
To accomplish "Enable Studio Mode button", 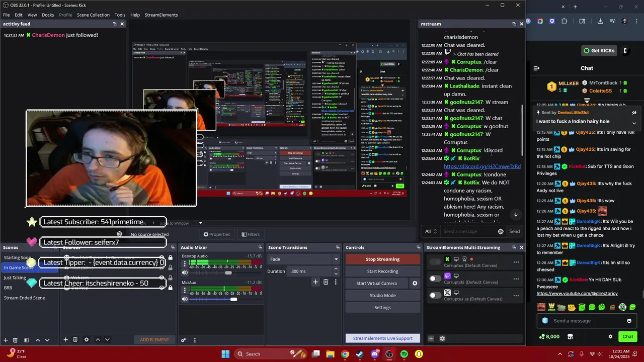I will (382, 296).
